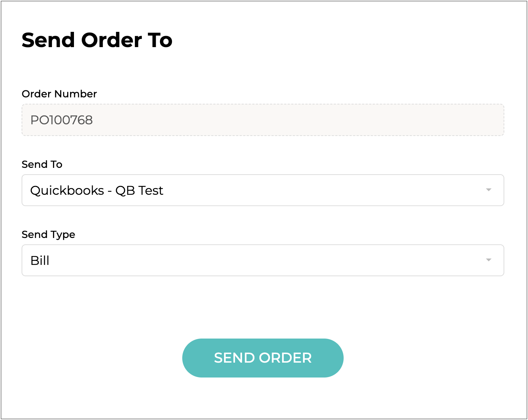
Task: Expand the Send Type dropdown arrow
Action: point(488,260)
